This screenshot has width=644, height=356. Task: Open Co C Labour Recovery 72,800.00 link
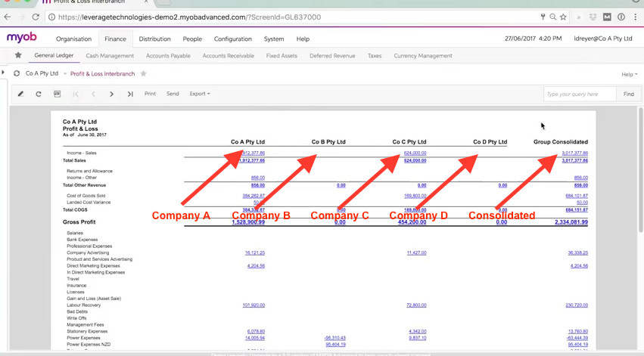(x=416, y=305)
